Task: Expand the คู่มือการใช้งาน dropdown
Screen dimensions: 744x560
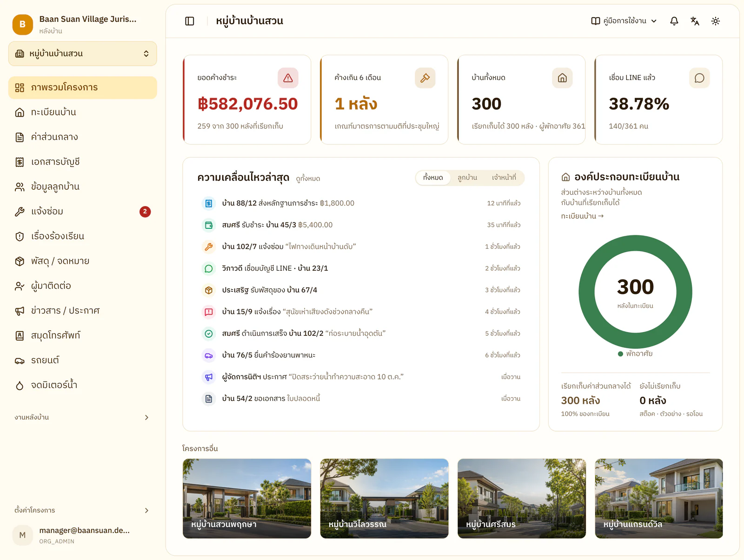Action: point(624,21)
